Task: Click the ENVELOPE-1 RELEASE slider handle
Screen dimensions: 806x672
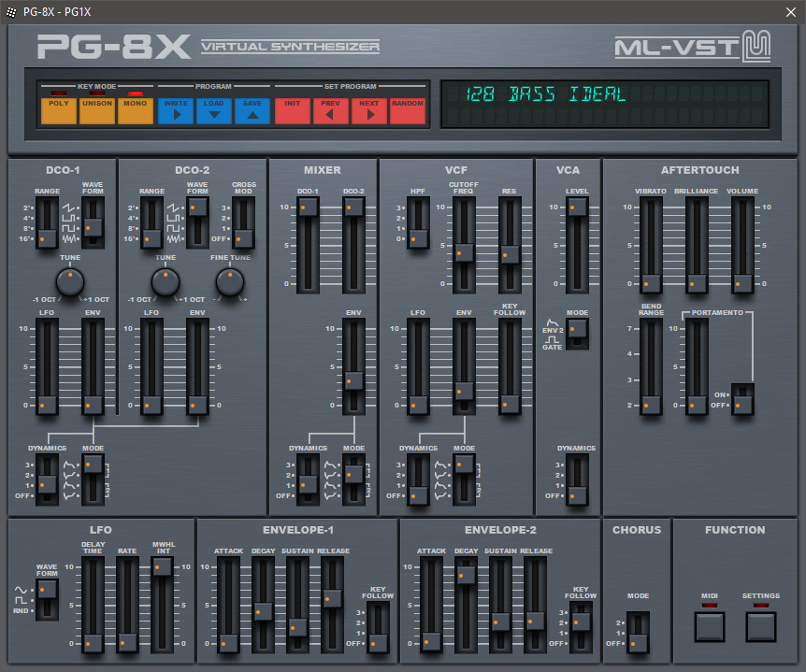Action: pyautogui.click(x=332, y=598)
